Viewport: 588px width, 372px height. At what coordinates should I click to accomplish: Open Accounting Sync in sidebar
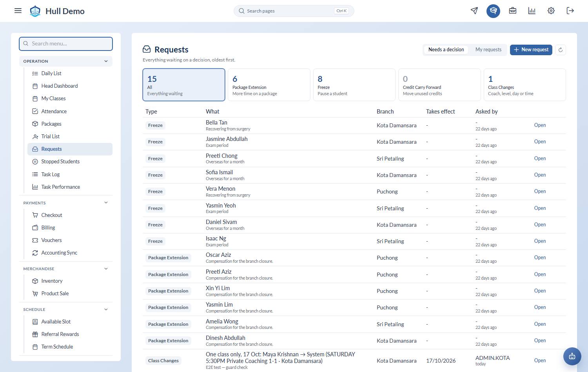(x=70, y=253)
